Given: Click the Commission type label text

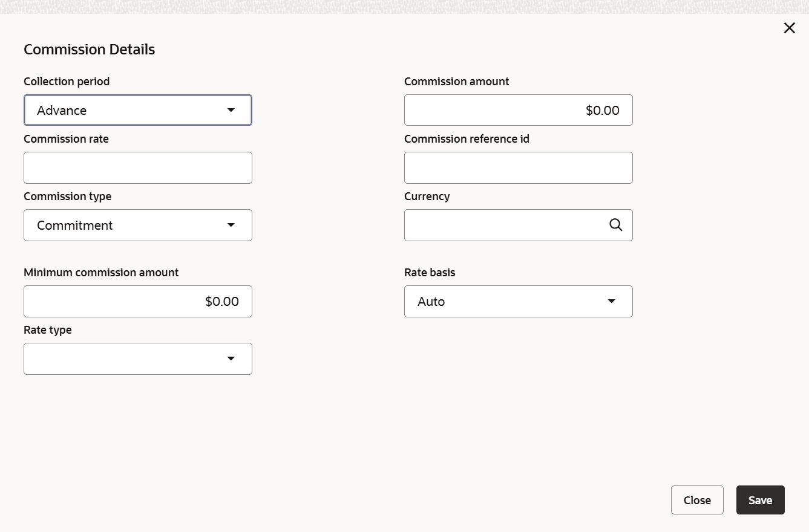Looking at the screenshot, I should (68, 196).
